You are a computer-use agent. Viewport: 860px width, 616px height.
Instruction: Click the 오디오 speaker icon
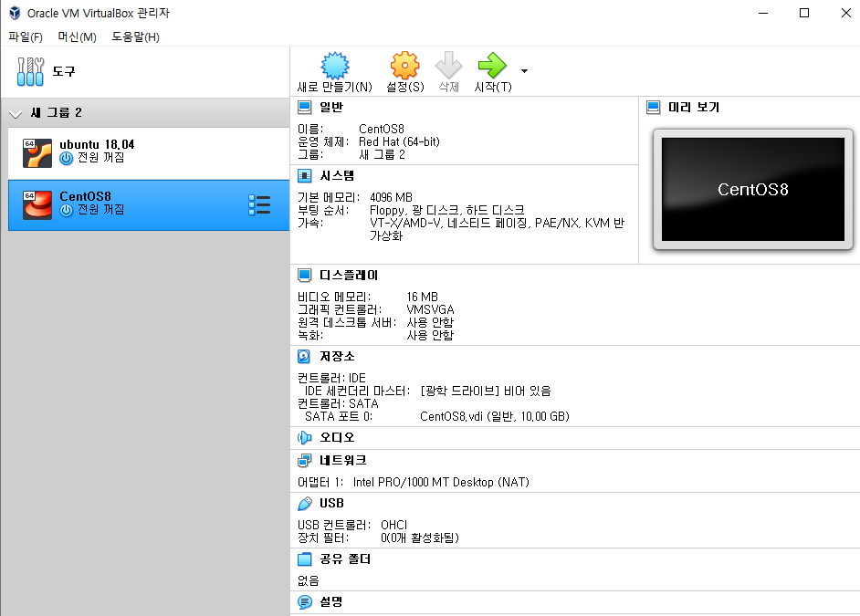coord(304,437)
